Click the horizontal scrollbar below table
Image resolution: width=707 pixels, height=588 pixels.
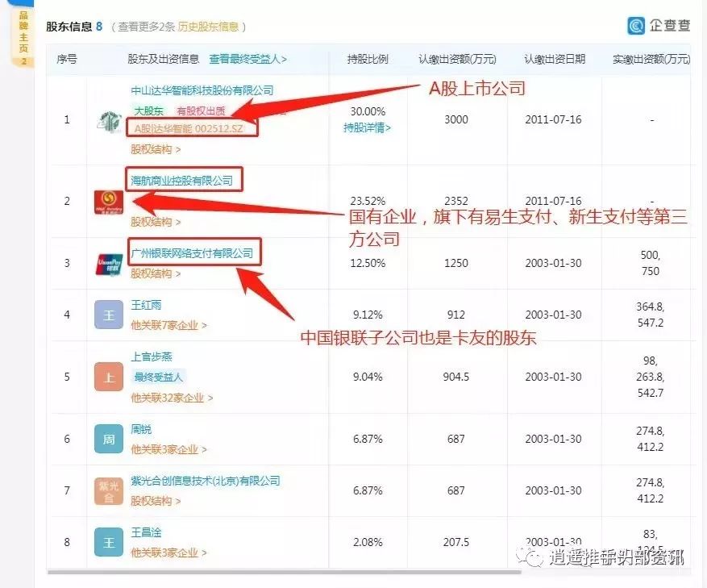pyautogui.click(x=284, y=572)
